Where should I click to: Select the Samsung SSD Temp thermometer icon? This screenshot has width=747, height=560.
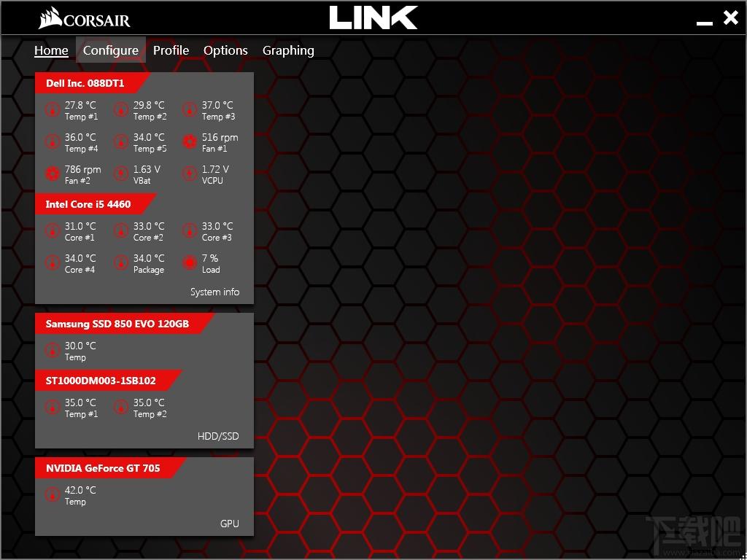(x=53, y=351)
